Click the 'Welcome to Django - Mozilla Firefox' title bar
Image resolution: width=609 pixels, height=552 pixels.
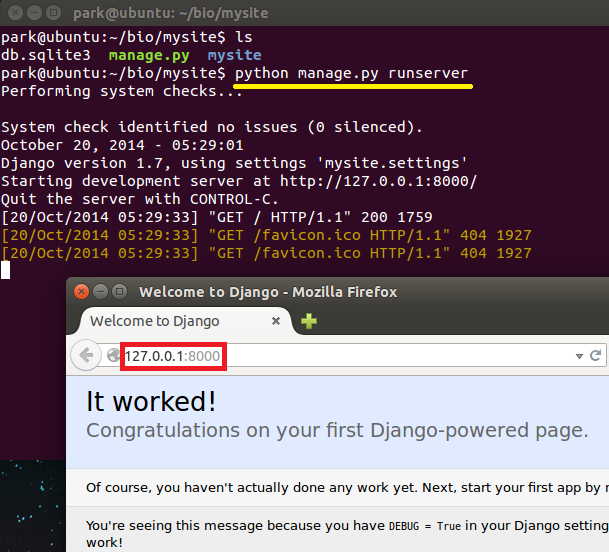[x=268, y=292]
